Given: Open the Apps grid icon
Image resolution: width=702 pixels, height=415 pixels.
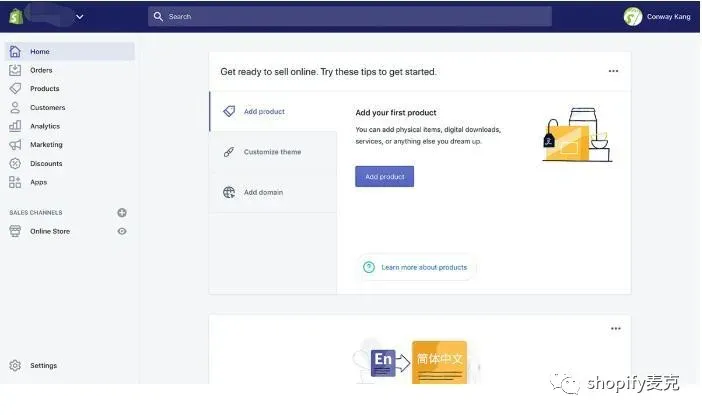Looking at the screenshot, I should pyautogui.click(x=15, y=182).
